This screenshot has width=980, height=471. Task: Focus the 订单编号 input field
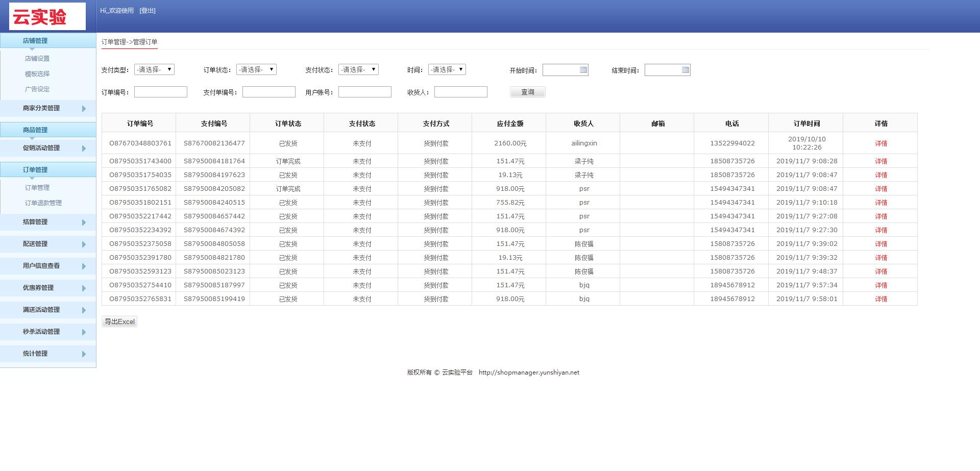point(160,92)
